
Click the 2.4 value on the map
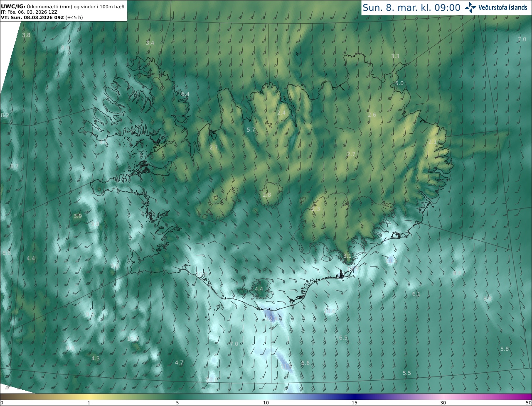click(x=281, y=113)
